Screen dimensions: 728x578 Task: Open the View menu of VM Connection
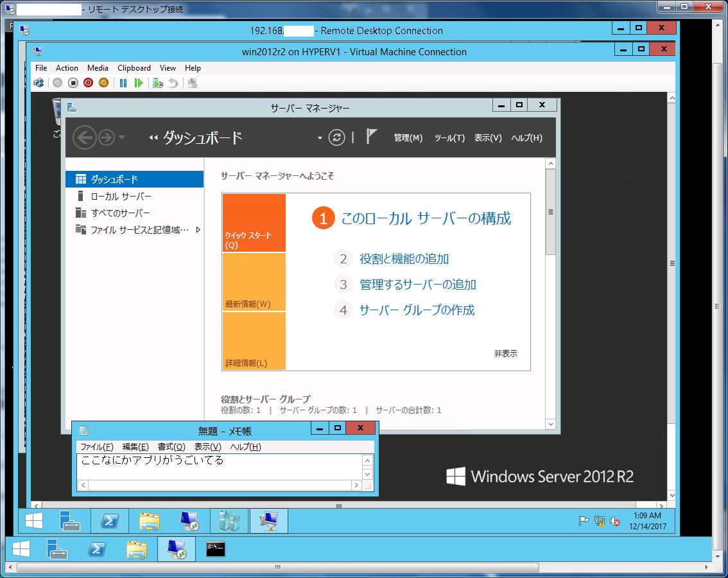168,68
